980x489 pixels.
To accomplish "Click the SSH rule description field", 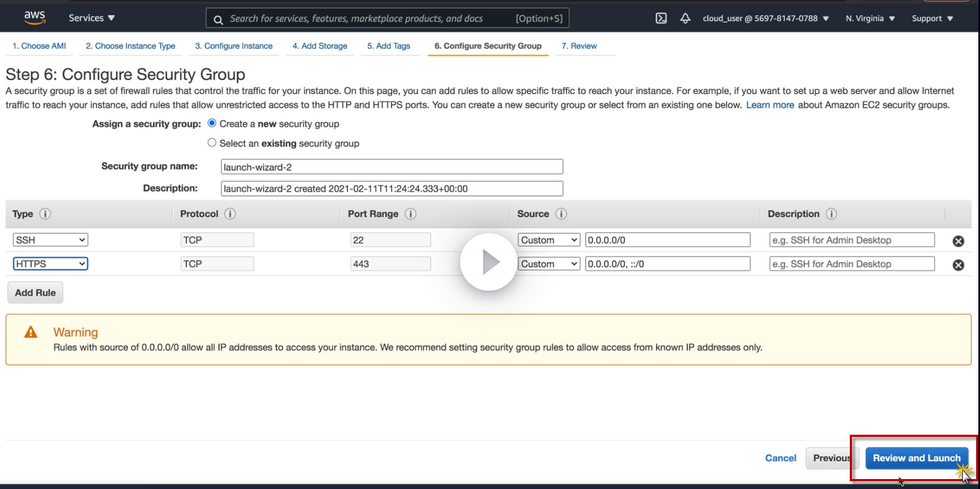I will tap(852, 240).
